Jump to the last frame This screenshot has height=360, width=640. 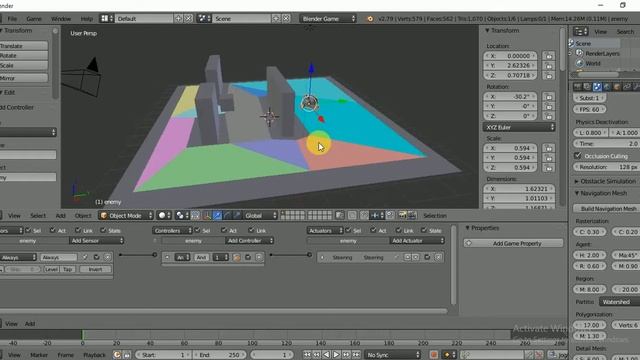356,355
